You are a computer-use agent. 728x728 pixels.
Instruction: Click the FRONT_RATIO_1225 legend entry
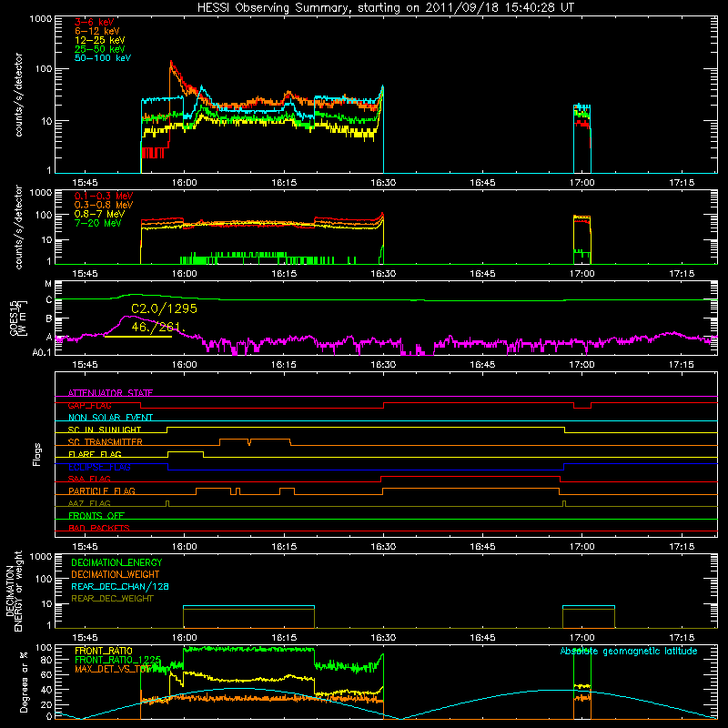[118, 660]
